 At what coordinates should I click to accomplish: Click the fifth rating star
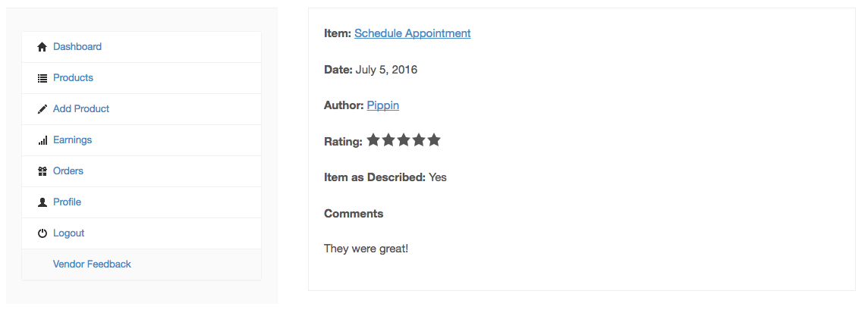434,140
